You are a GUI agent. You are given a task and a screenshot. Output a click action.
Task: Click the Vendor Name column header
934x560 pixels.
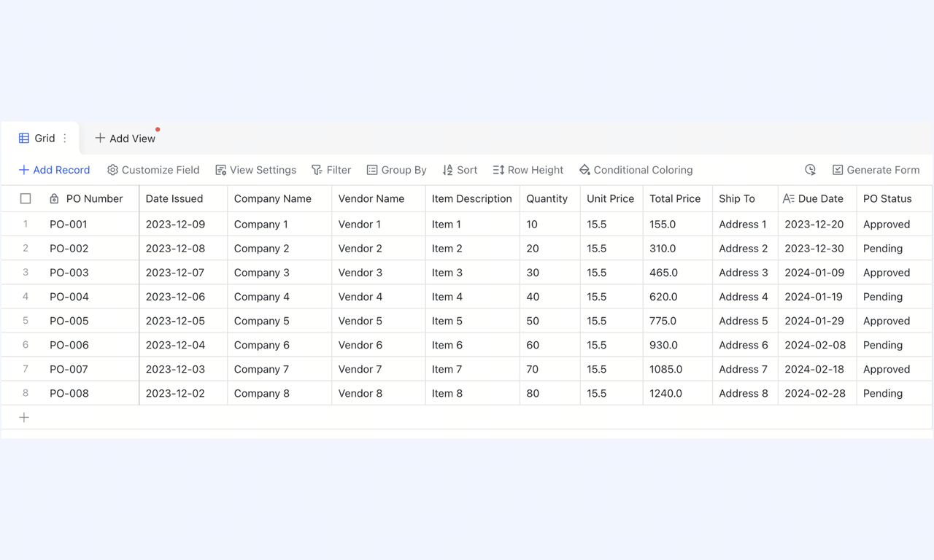click(x=379, y=198)
